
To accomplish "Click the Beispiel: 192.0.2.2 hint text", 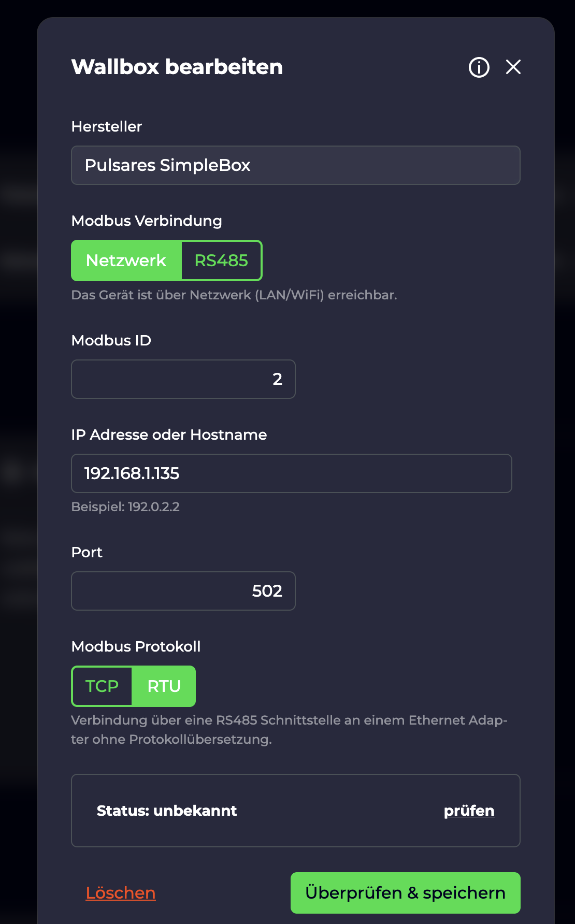I will click(125, 507).
